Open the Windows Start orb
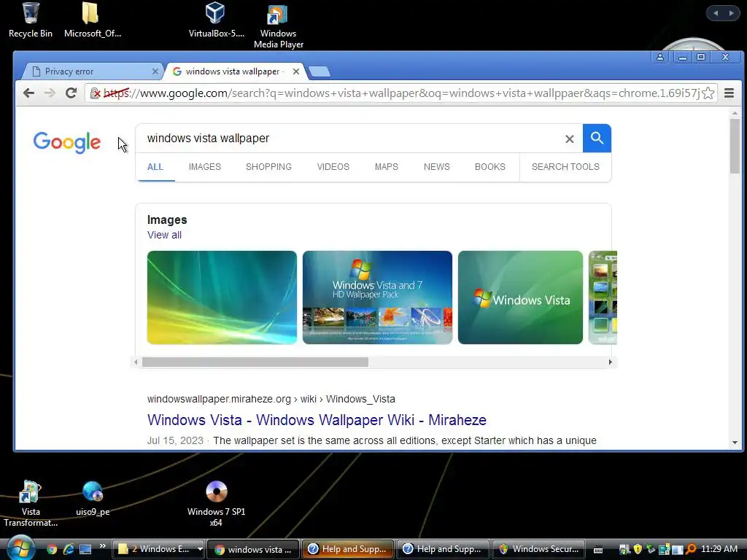This screenshot has width=747, height=560. point(20,548)
